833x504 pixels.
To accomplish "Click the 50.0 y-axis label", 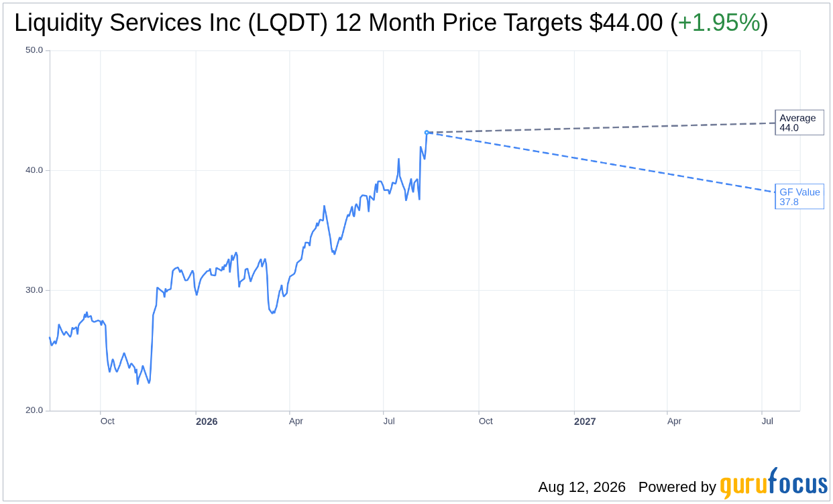I will 35,50.
